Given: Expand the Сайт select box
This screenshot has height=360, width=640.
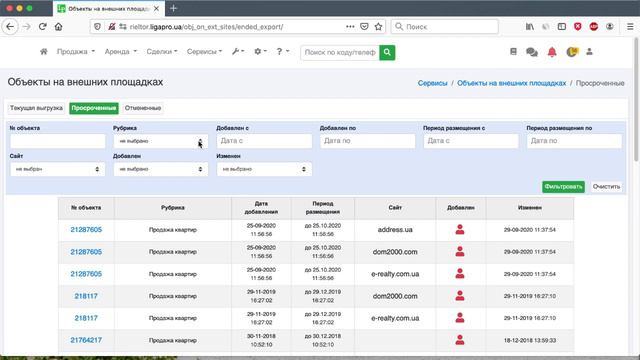Looking at the screenshot, I should 57,169.
